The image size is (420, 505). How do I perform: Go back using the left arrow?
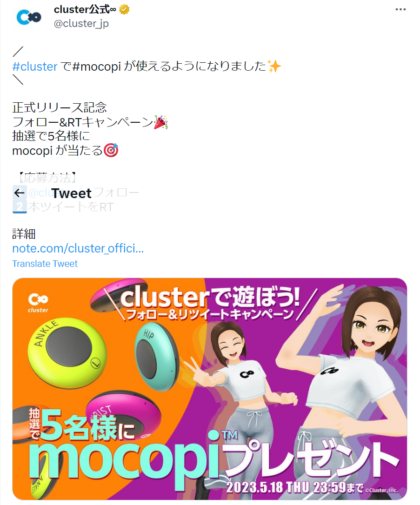[20, 193]
